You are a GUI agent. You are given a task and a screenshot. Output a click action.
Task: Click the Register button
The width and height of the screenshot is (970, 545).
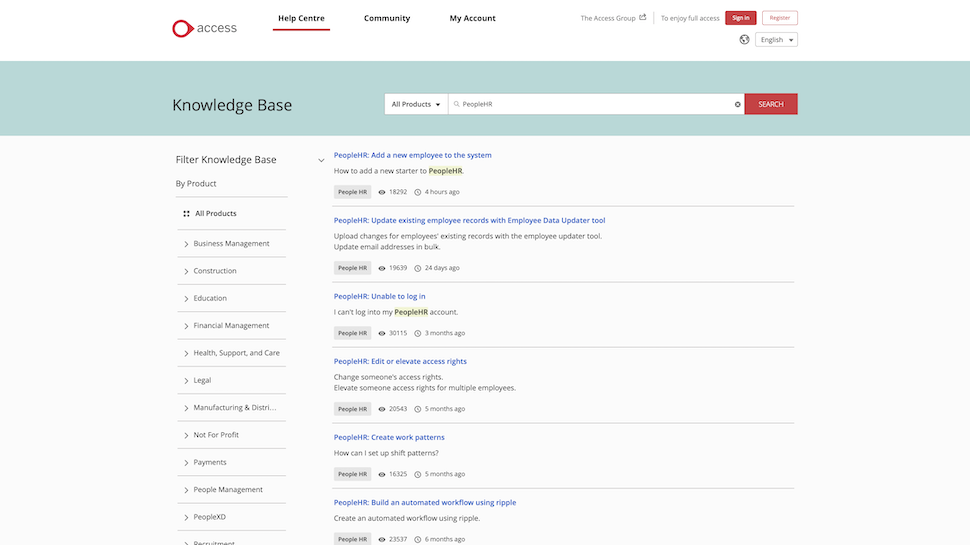click(x=779, y=18)
